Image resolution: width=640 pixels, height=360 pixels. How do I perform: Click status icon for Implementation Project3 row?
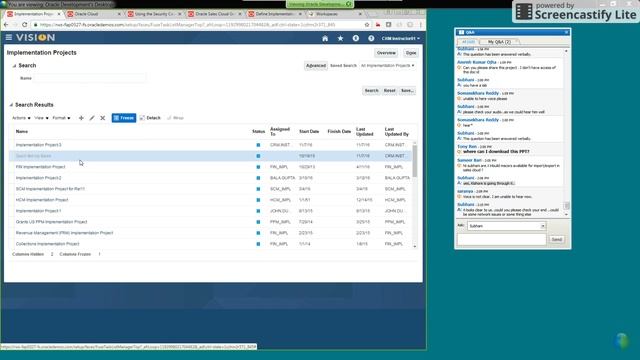pos(258,145)
